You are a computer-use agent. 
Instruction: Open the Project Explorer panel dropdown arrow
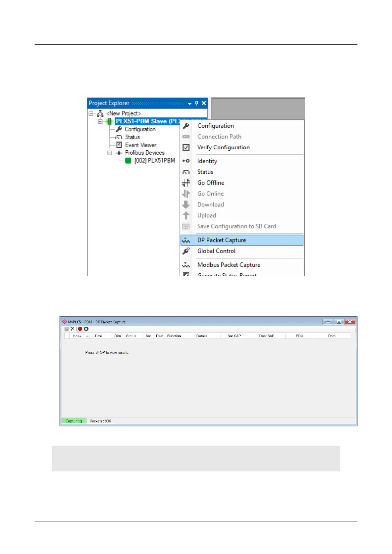(x=190, y=104)
